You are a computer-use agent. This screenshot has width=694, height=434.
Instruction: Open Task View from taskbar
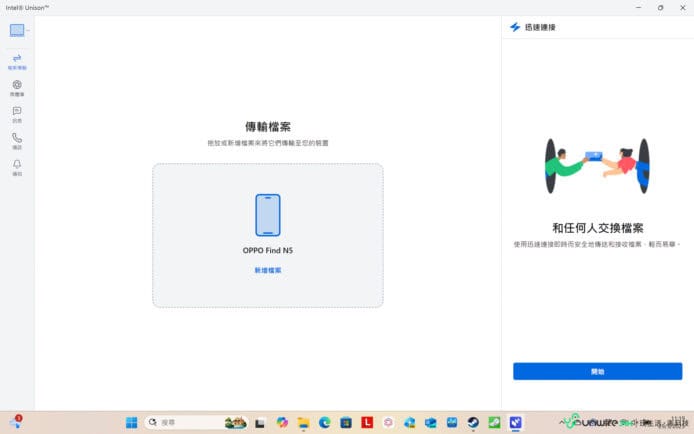[260, 423]
